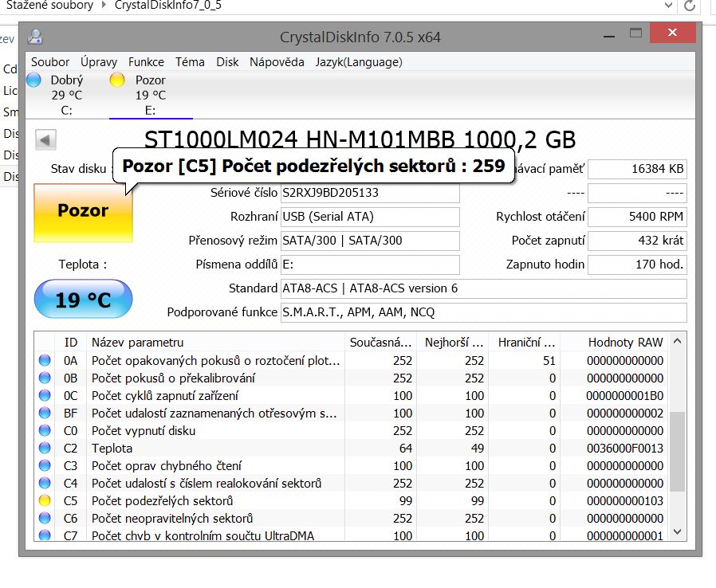This screenshot has width=716, height=588.
Task: Click the buffer size field 16384 KB
Action: click(637, 169)
